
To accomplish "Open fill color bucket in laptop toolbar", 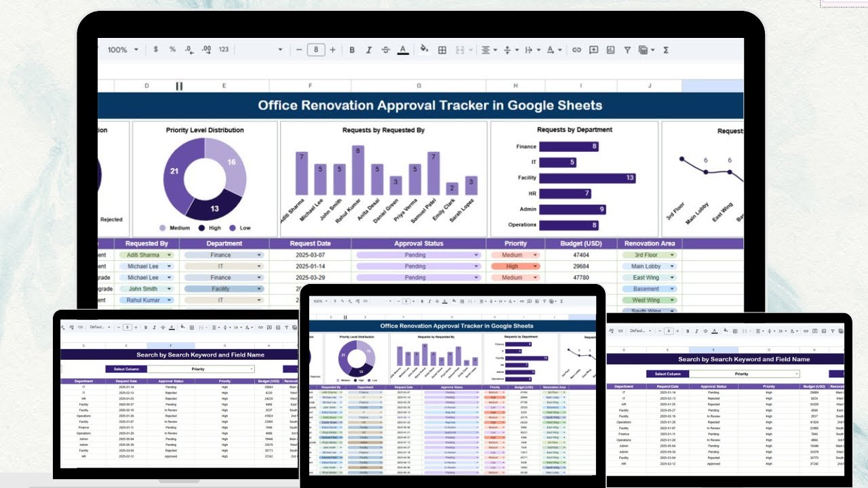I will 425,49.
